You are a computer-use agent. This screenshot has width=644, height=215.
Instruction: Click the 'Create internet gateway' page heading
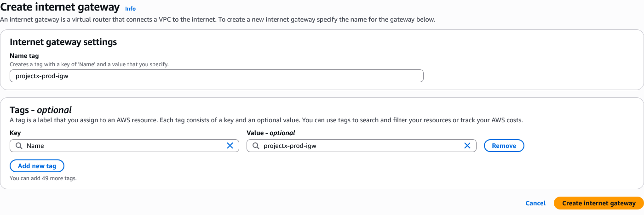pos(60,8)
